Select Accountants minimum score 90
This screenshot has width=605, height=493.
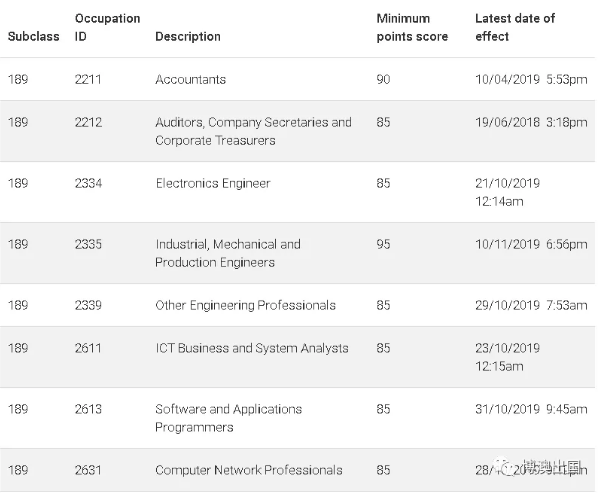(383, 79)
